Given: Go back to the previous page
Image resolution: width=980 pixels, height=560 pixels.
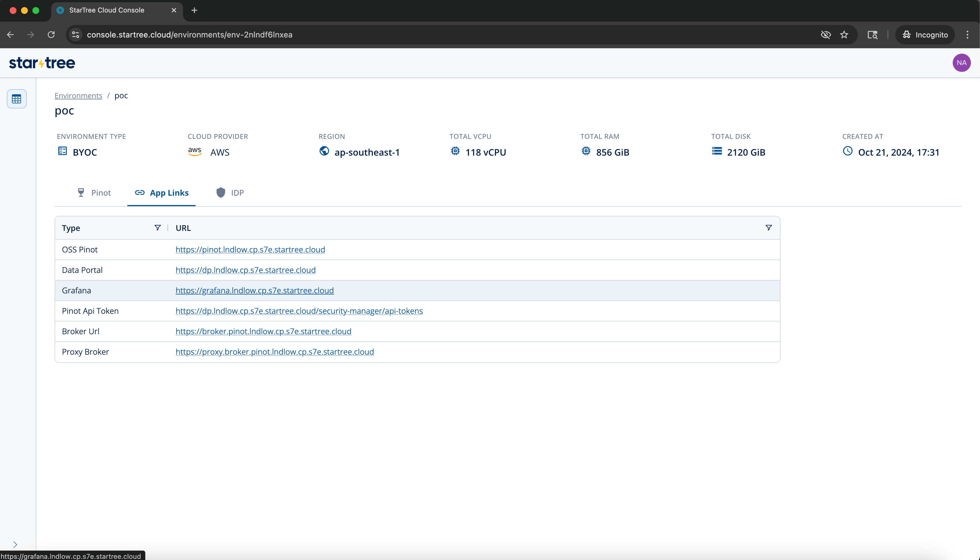Looking at the screenshot, I should pyautogui.click(x=11, y=35).
